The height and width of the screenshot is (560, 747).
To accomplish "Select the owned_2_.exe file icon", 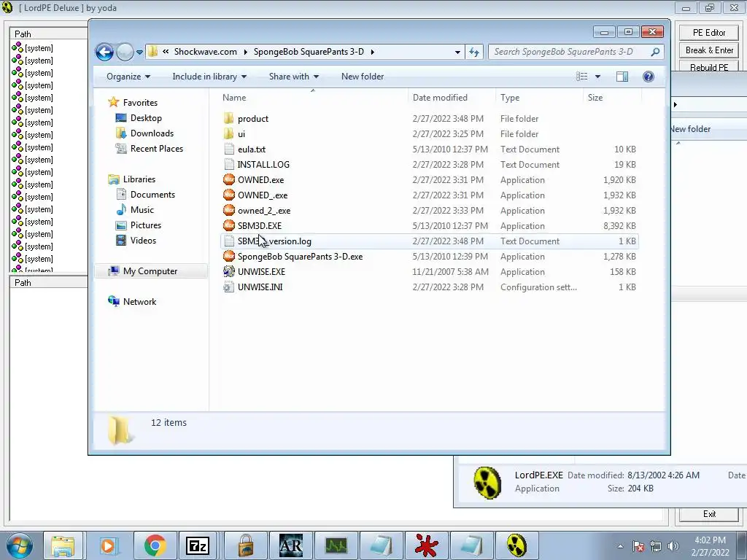I will (229, 211).
